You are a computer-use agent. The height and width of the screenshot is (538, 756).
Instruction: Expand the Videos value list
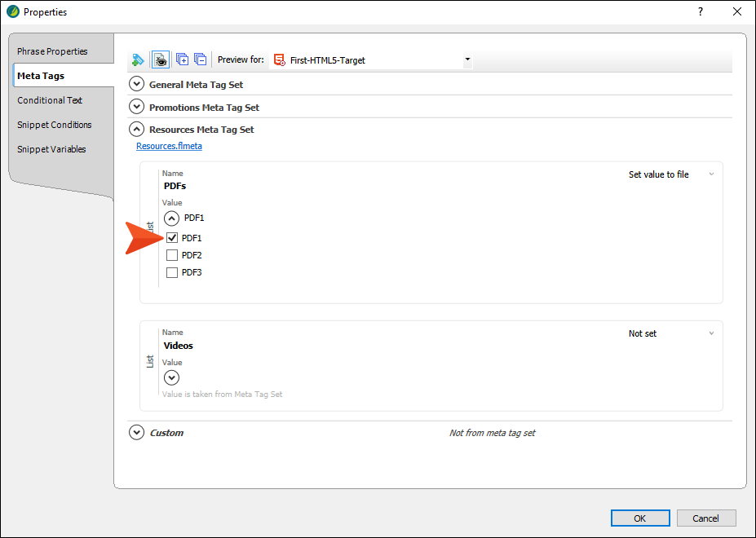click(x=171, y=378)
